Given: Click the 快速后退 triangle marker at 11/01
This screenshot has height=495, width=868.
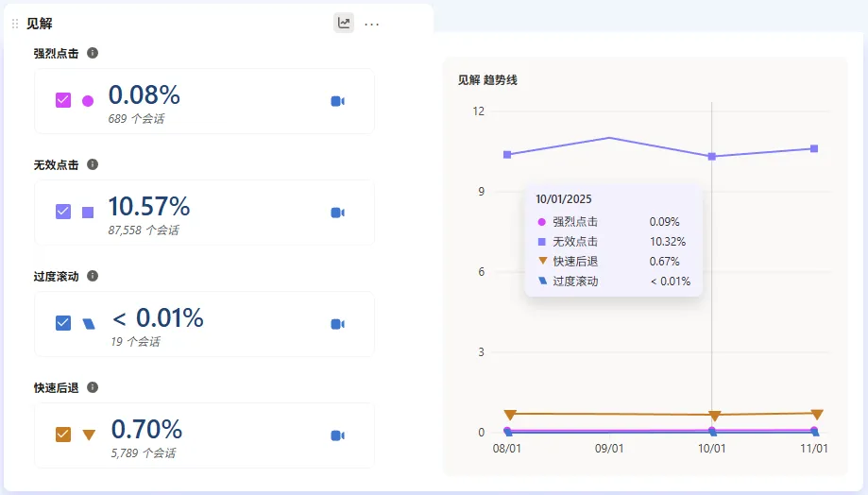Looking at the screenshot, I should pyautogui.click(x=817, y=415).
